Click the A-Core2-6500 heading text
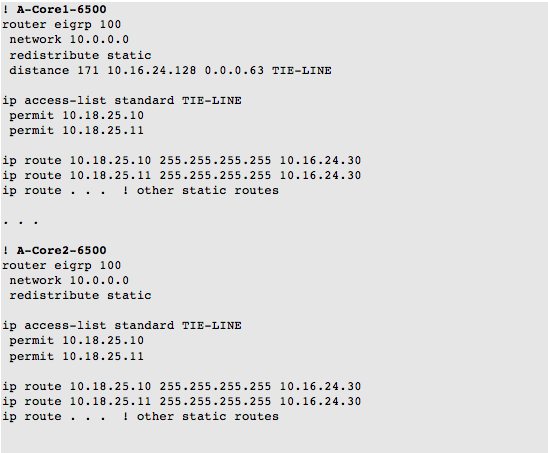This screenshot has width=548, height=453. click(x=62, y=250)
